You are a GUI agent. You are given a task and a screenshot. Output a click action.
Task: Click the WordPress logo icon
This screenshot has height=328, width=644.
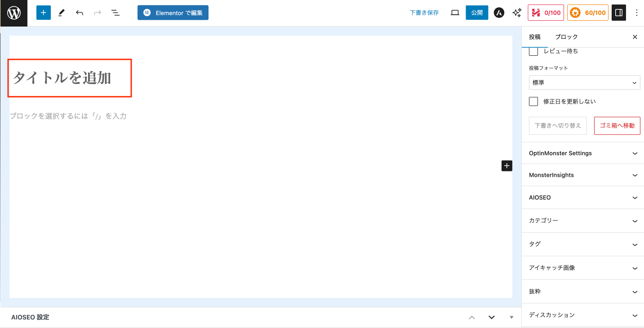(13, 13)
